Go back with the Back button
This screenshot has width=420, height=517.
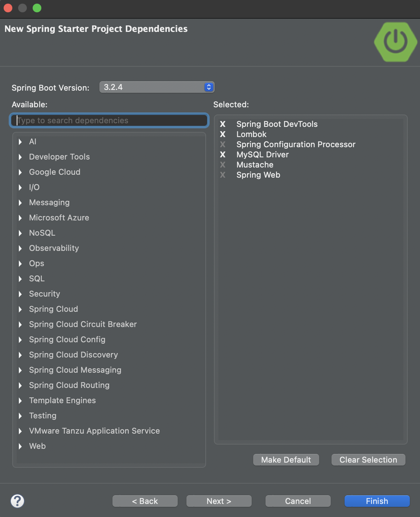pyautogui.click(x=145, y=501)
